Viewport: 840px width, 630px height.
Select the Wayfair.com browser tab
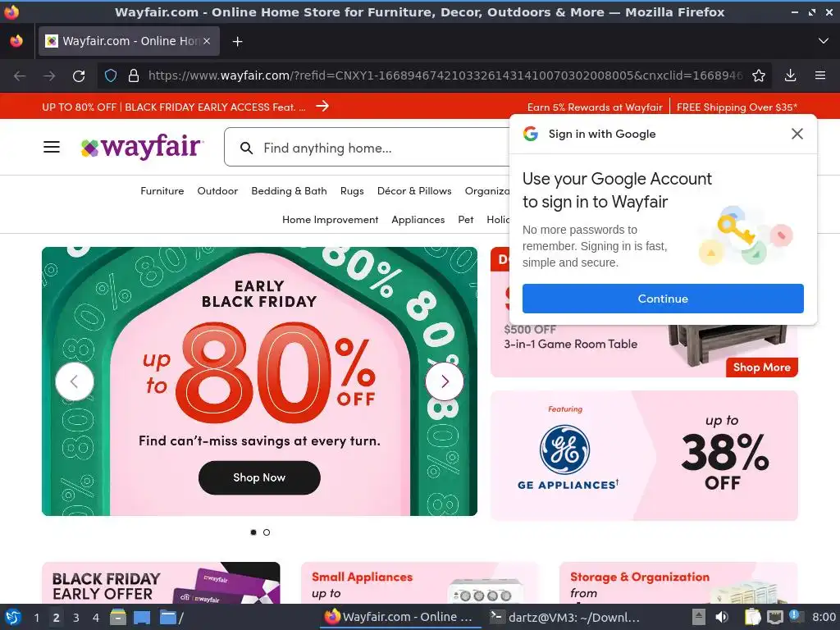129,41
